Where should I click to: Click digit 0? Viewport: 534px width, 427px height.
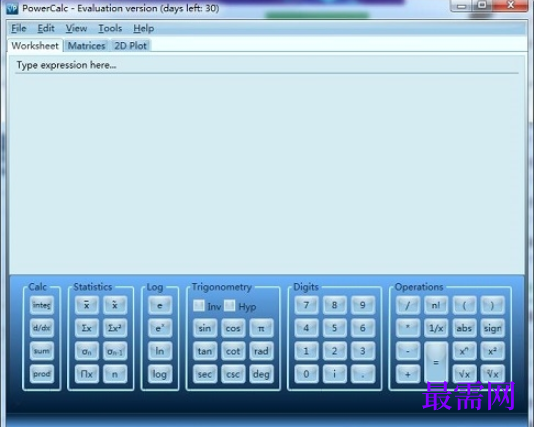[x=307, y=374]
